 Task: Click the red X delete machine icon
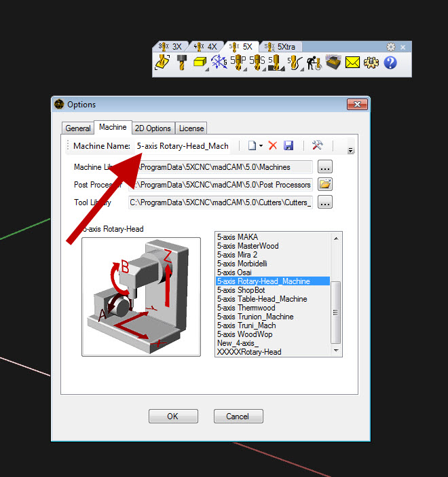tap(273, 145)
